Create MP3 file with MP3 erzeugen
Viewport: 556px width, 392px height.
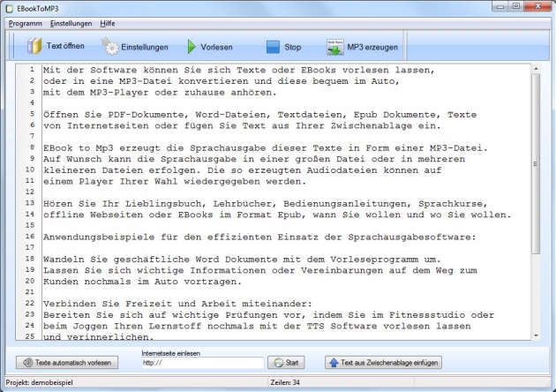point(362,46)
